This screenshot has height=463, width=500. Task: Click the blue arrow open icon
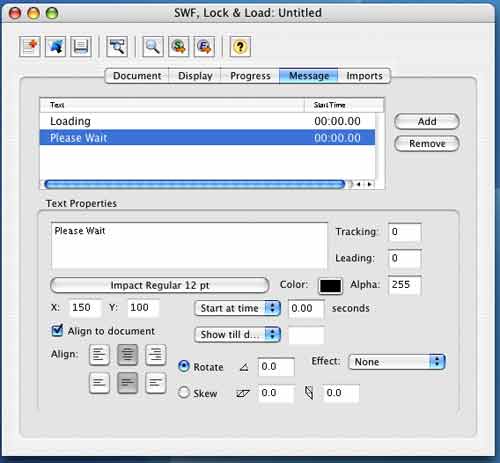(x=55, y=46)
